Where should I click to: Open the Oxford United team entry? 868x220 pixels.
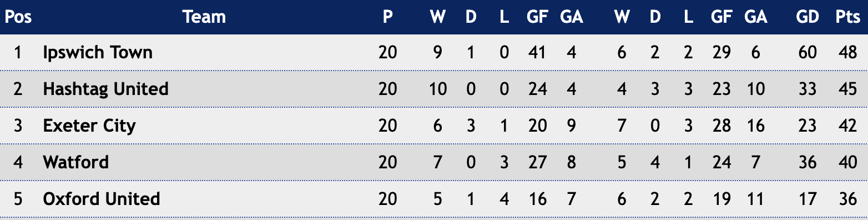tap(102, 199)
